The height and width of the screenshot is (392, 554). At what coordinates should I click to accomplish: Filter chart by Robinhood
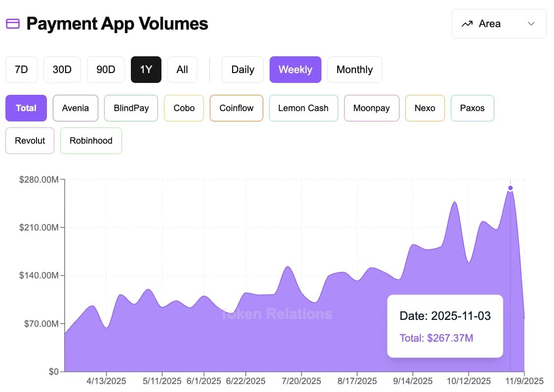91,141
